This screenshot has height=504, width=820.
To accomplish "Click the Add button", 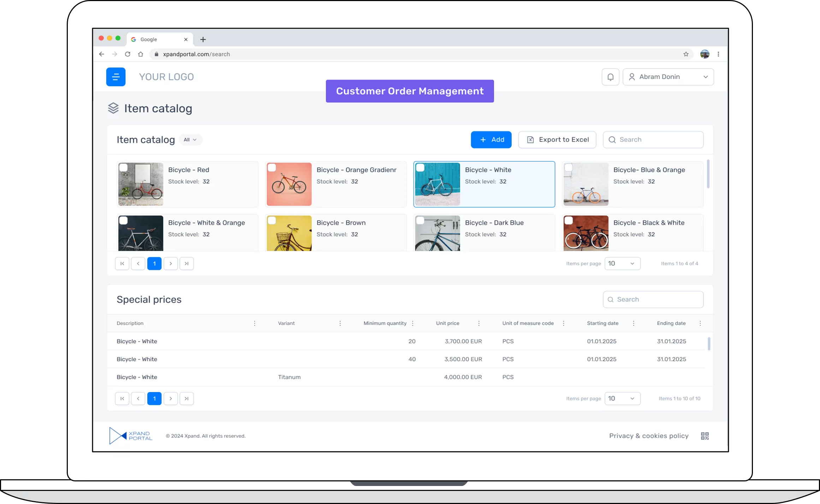I will (491, 140).
